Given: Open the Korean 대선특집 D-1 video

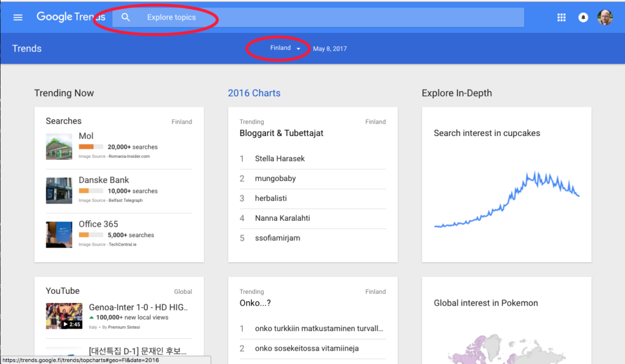Looking at the screenshot, I should pyautogui.click(x=137, y=351).
